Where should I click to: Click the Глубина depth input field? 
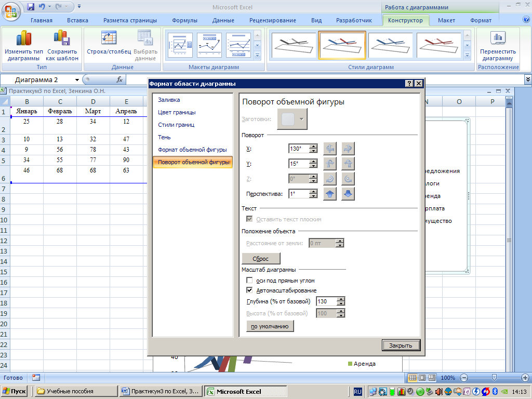click(326, 301)
